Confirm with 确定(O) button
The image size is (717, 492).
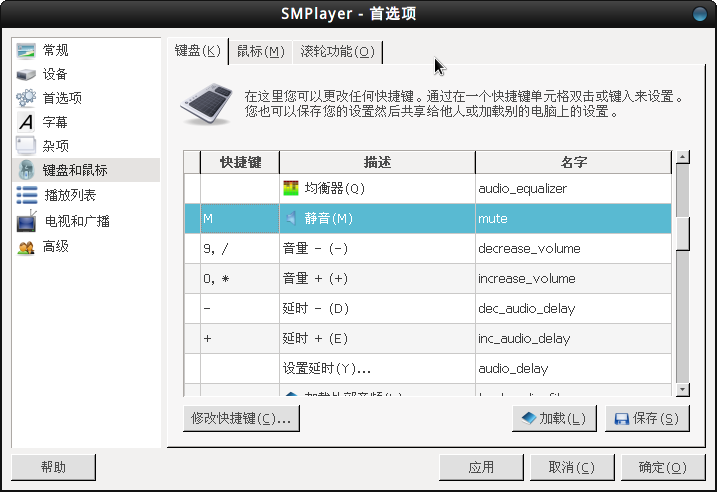point(663,467)
